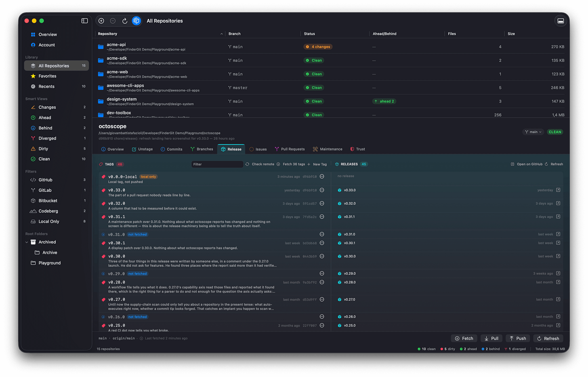Screen dimensions: 588x377
Task: Open more options for tag v0.31.0
Action: pyautogui.click(x=322, y=234)
